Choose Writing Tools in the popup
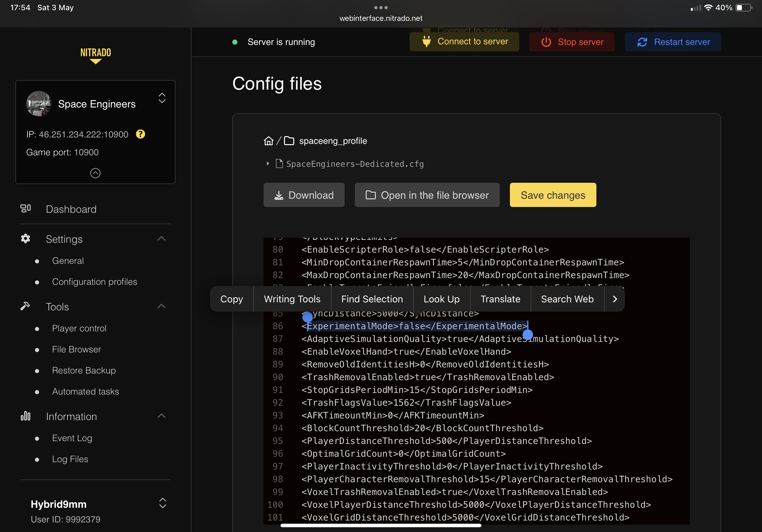The image size is (762, 532). [292, 299]
